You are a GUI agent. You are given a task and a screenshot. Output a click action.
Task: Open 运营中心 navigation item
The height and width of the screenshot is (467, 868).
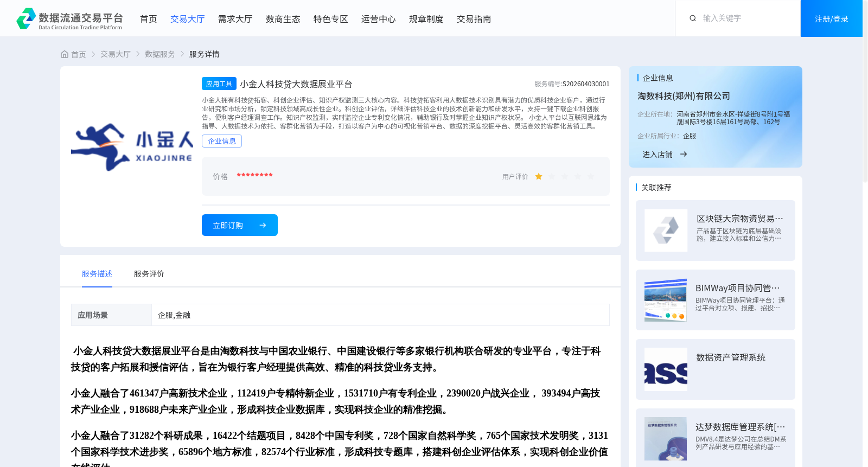pos(379,19)
